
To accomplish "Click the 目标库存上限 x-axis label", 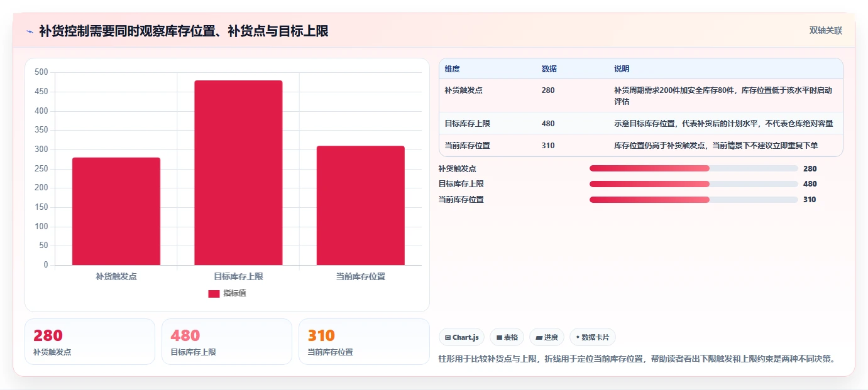I will pos(238,276).
